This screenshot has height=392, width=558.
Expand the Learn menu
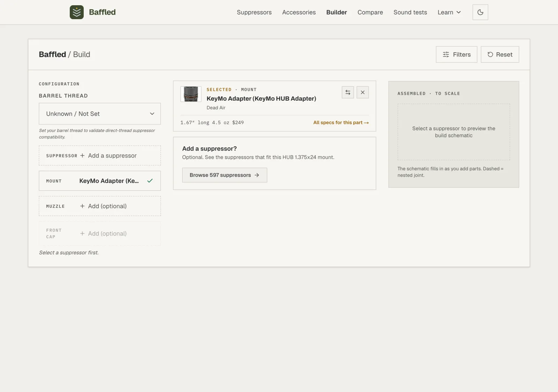click(x=449, y=12)
